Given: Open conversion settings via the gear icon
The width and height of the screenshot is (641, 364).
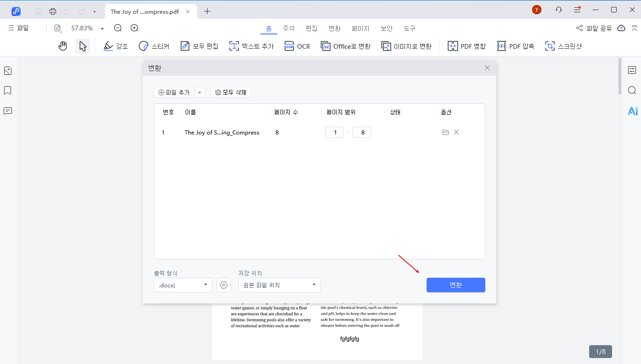Looking at the screenshot, I should (x=224, y=285).
